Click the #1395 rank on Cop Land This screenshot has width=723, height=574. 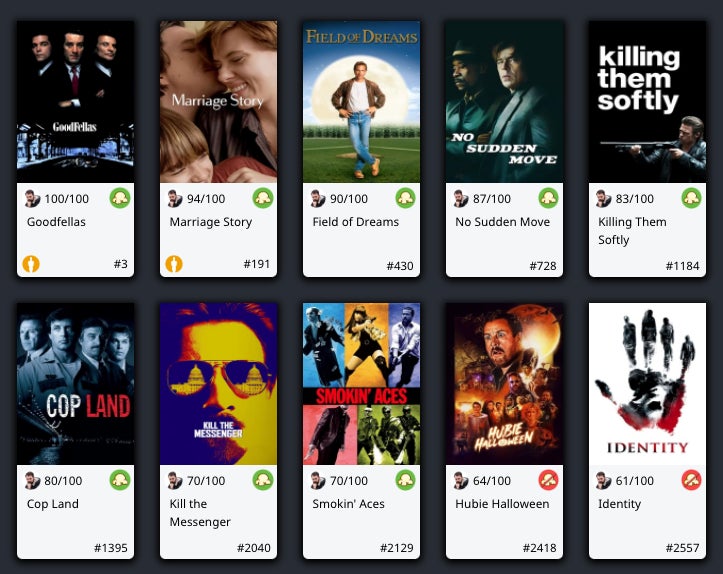click(111, 548)
